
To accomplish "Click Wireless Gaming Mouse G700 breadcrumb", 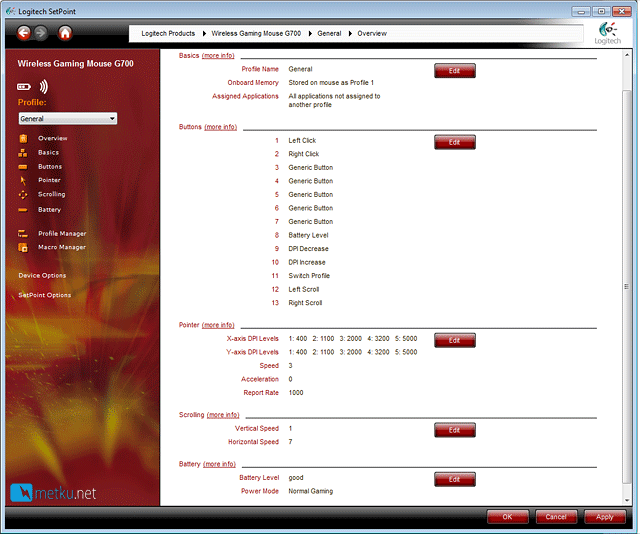I will click(256, 33).
